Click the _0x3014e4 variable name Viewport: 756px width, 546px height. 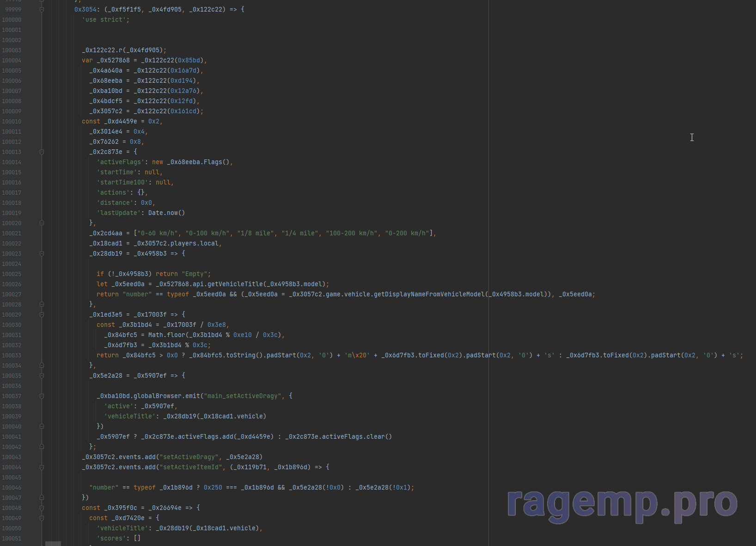click(x=106, y=131)
